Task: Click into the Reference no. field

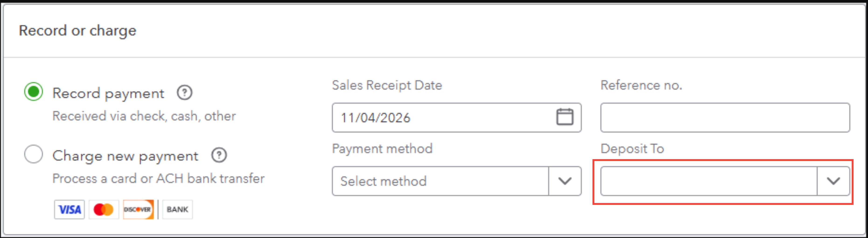Action: click(725, 118)
